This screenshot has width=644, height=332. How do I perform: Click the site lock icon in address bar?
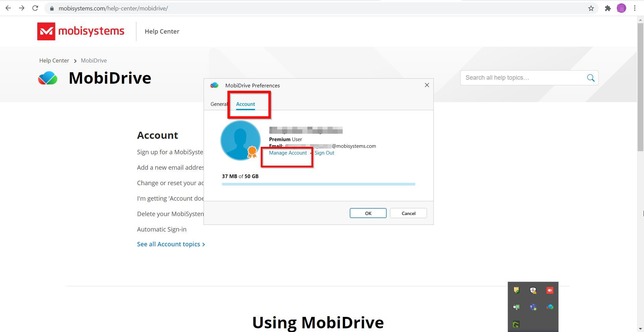tap(52, 8)
